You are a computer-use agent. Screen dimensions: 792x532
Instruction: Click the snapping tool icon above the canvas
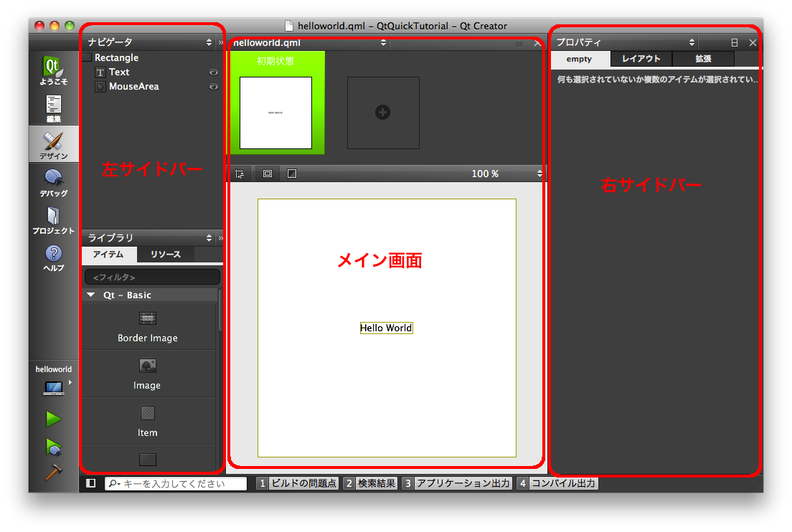tap(241, 173)
